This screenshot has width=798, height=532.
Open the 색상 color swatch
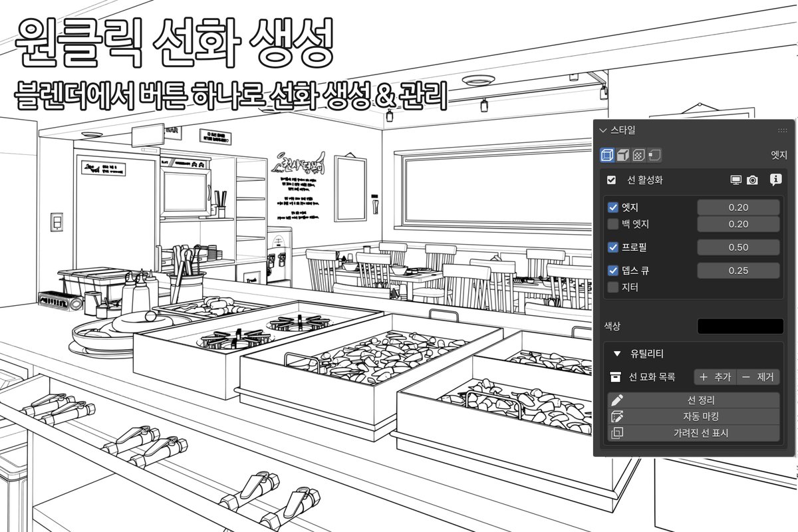(x=740, y=325)
